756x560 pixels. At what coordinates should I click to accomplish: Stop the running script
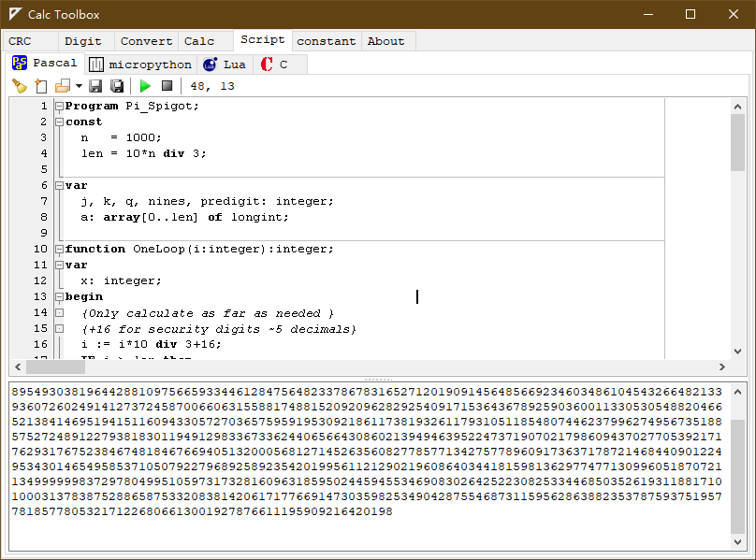[167, 86]
